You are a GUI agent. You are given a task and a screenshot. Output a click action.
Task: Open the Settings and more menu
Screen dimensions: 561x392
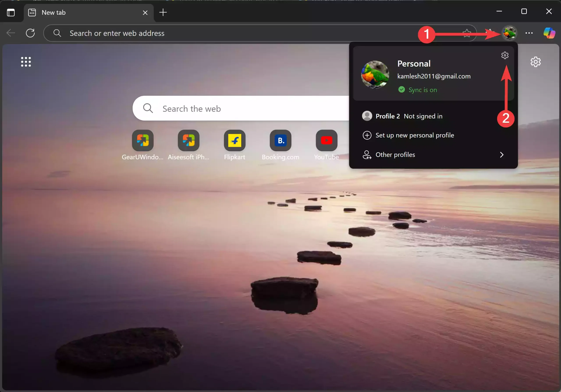click(x=529, y=33)
